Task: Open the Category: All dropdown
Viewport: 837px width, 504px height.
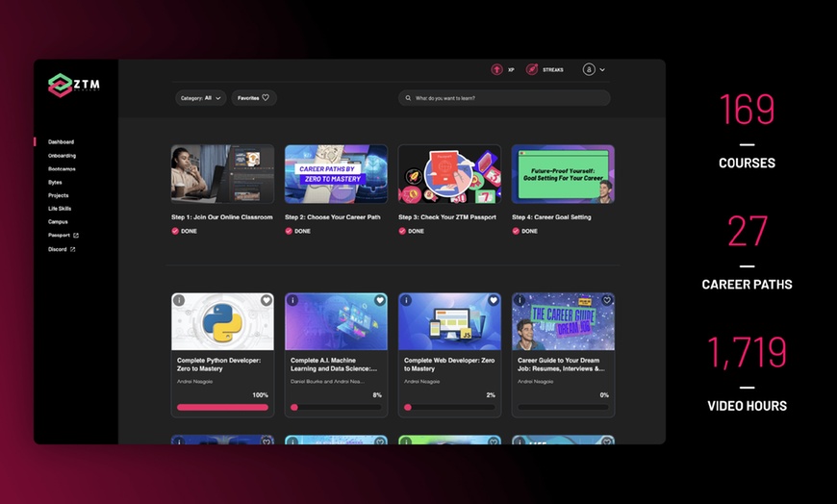Action: click(201, 98)
